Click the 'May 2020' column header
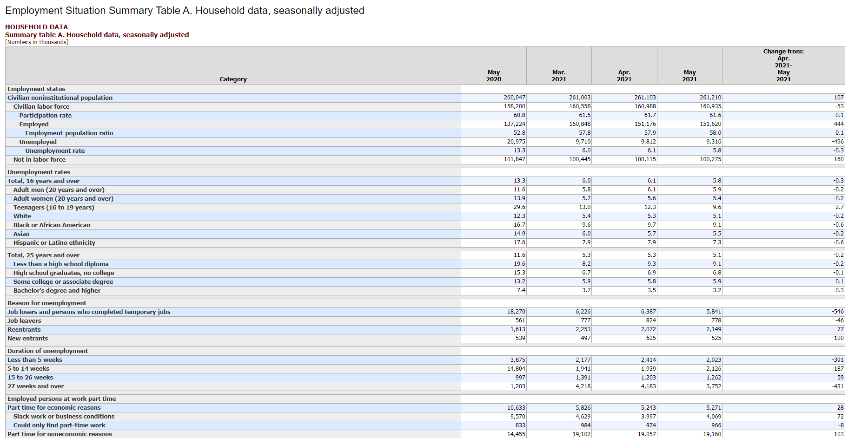 coord(494,76)
